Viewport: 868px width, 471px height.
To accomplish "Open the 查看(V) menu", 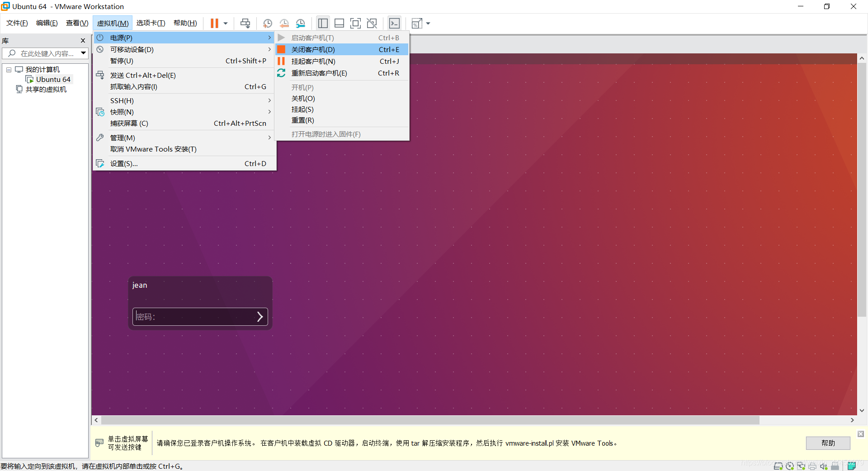I will click(77, 23).
